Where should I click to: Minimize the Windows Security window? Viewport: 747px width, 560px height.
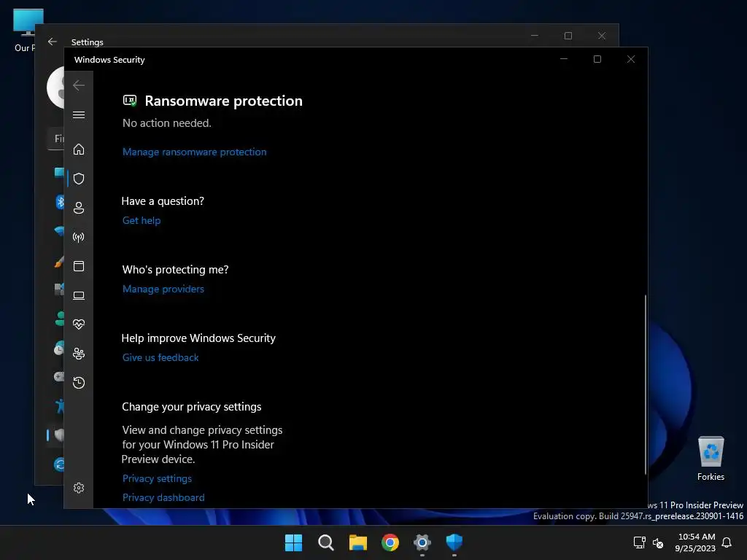pos(564,59)
